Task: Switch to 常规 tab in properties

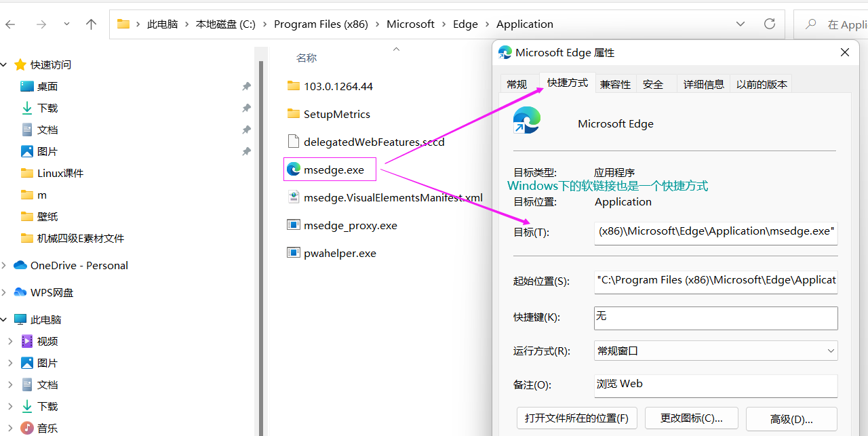Action: point(517,84)
